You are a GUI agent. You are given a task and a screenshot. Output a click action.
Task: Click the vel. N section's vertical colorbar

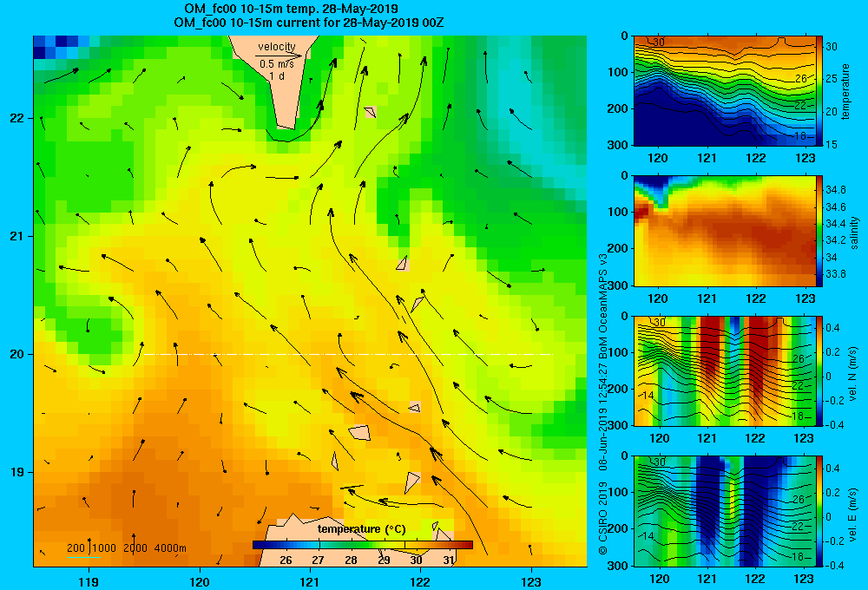tap(819, 370)
